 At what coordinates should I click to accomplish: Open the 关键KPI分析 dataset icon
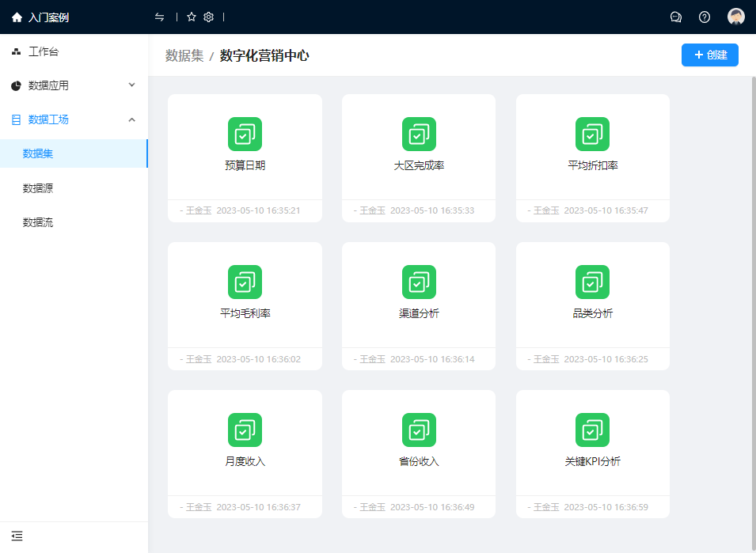[x=592, y=430]
